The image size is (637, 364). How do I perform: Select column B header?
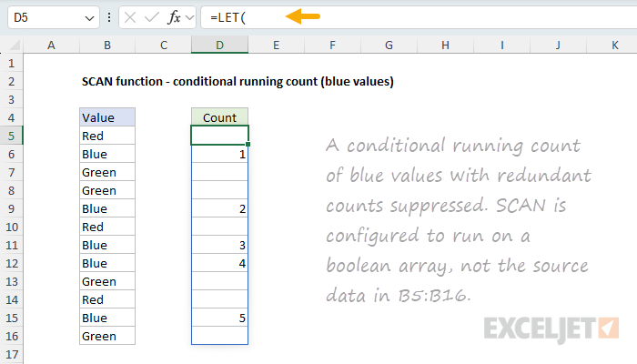(107, 45)
